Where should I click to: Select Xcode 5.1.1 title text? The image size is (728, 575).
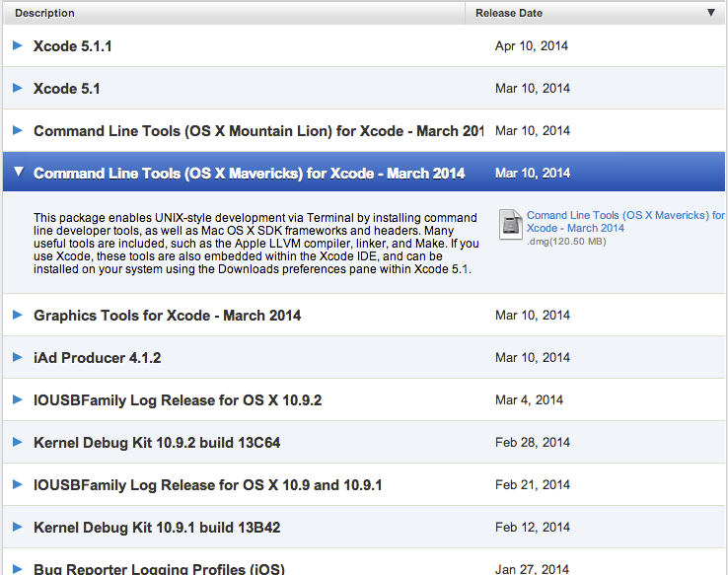(72, 46)
